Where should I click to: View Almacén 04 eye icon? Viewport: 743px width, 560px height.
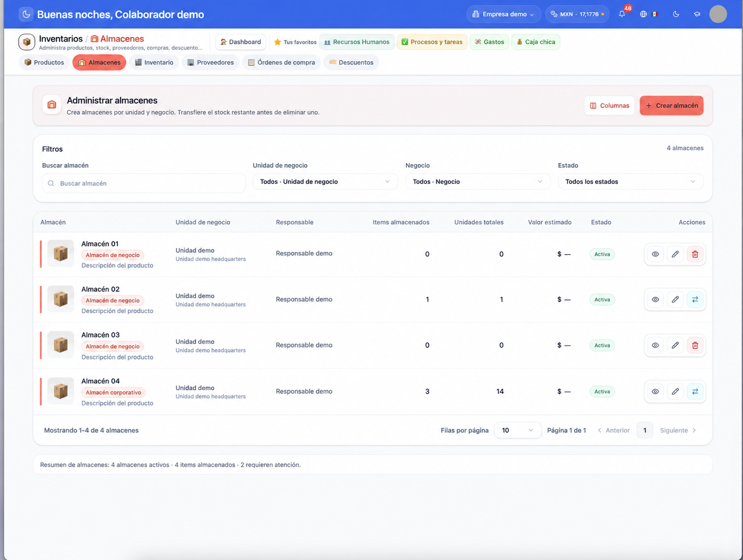655,391
